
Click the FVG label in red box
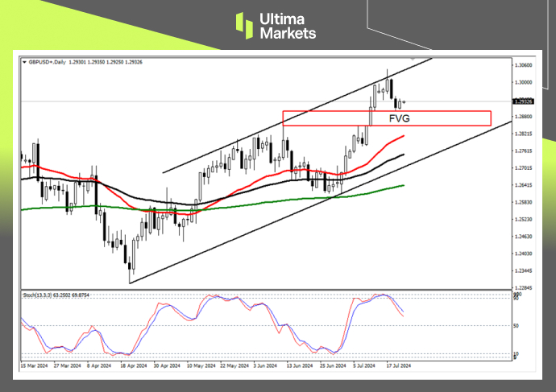400,118
